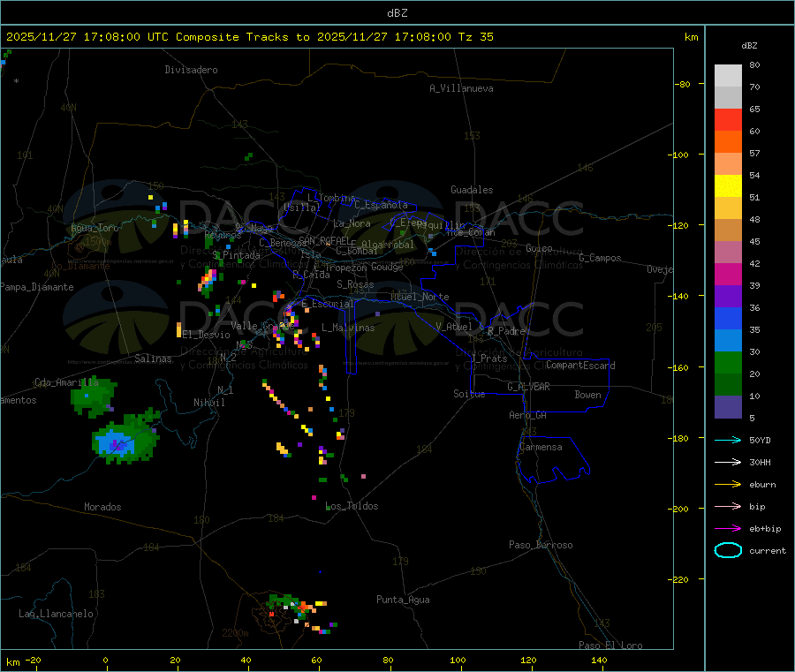Click the '-80' tick on the vertical km axis

683,84
